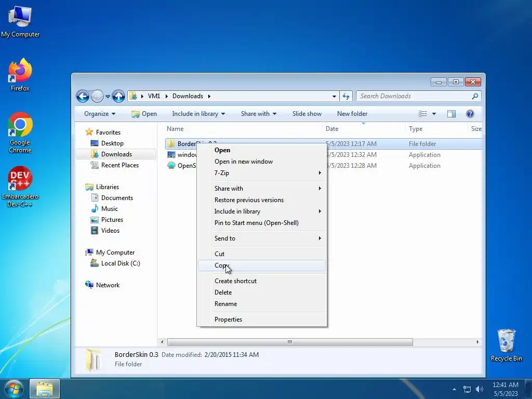Choose Create shortcut menu entry
Screen dimensions: 532x399
click(x=262, y=281)
